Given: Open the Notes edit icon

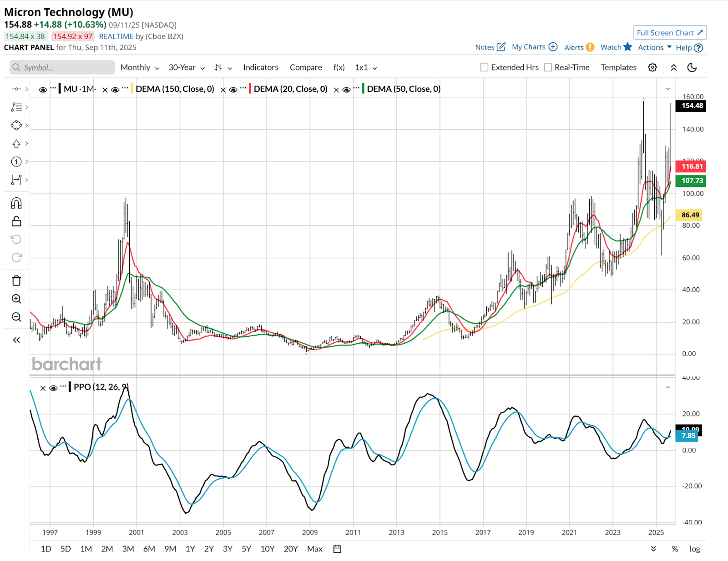Looking at the screenshot, I should 501,47.
